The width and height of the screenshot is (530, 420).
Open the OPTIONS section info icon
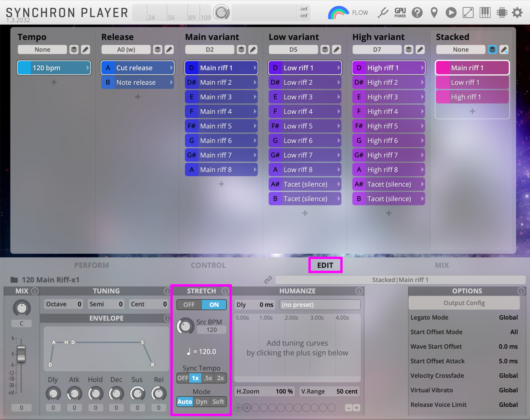click(x=521, y=291)
